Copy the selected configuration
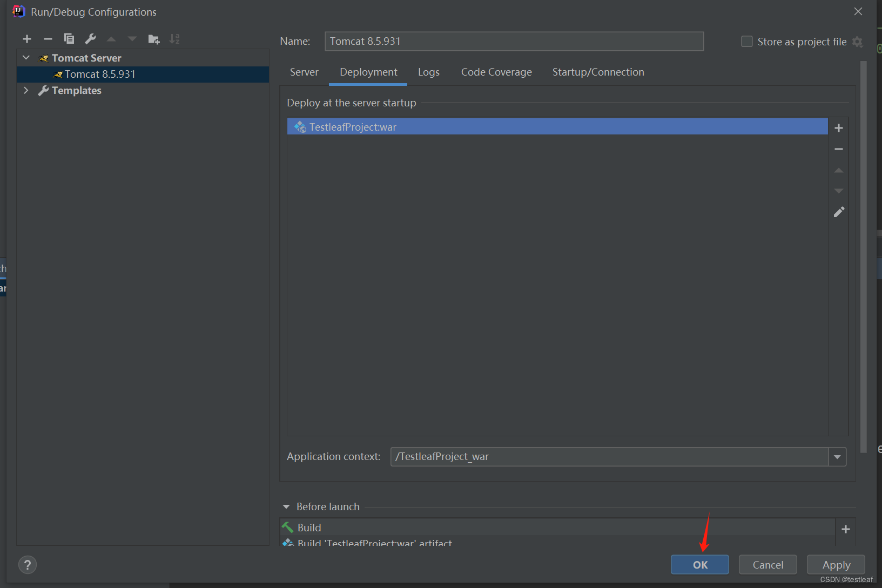 tap(69, 39)
